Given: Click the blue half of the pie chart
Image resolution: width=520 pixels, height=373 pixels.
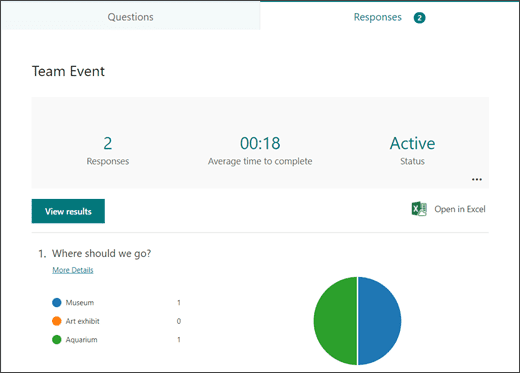Looking at the screenshot, I should (379, 321).
